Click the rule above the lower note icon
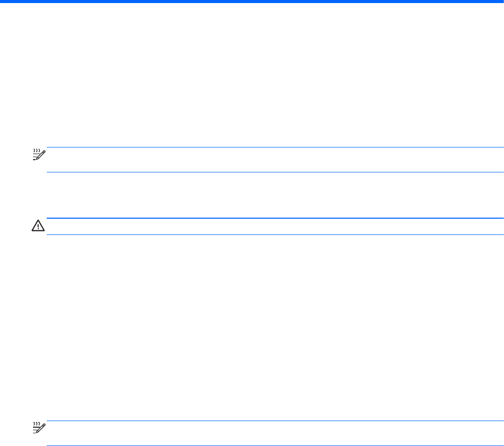Viewport: 504px width, 446px height. pos(274,421)
